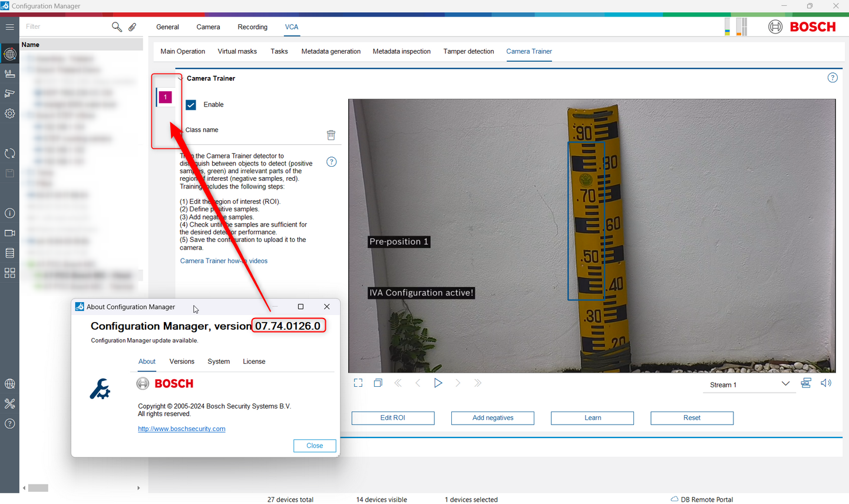Click the trash icon beside Class name
Screen dimensions: 849x504
click(x=331, y=135)
